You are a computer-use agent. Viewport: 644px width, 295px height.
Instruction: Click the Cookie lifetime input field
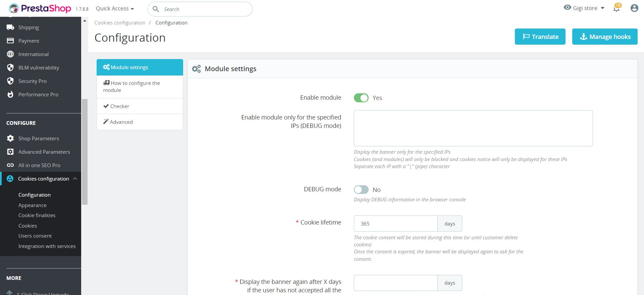[x=395, y=224]
